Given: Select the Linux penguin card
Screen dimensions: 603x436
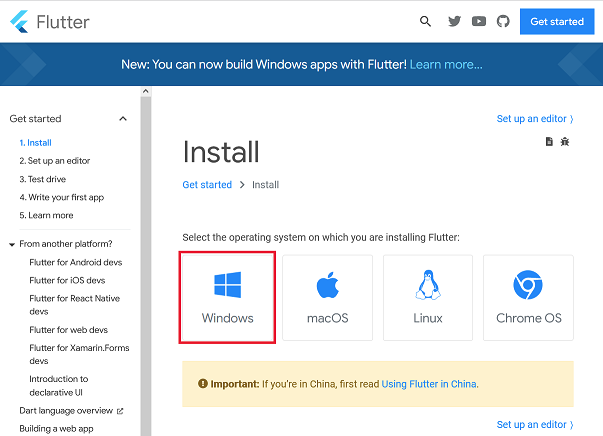Looking at the screenshot, I should click(x=428, y=298).
